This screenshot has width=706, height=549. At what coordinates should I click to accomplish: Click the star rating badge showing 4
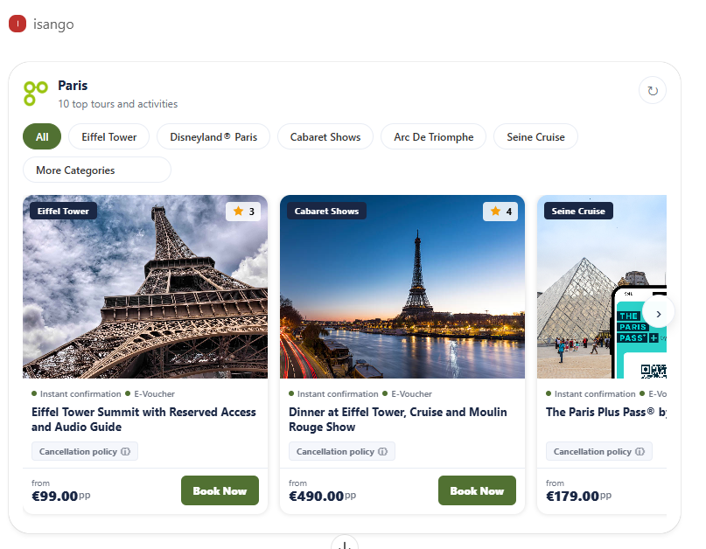tap(501, 211)
